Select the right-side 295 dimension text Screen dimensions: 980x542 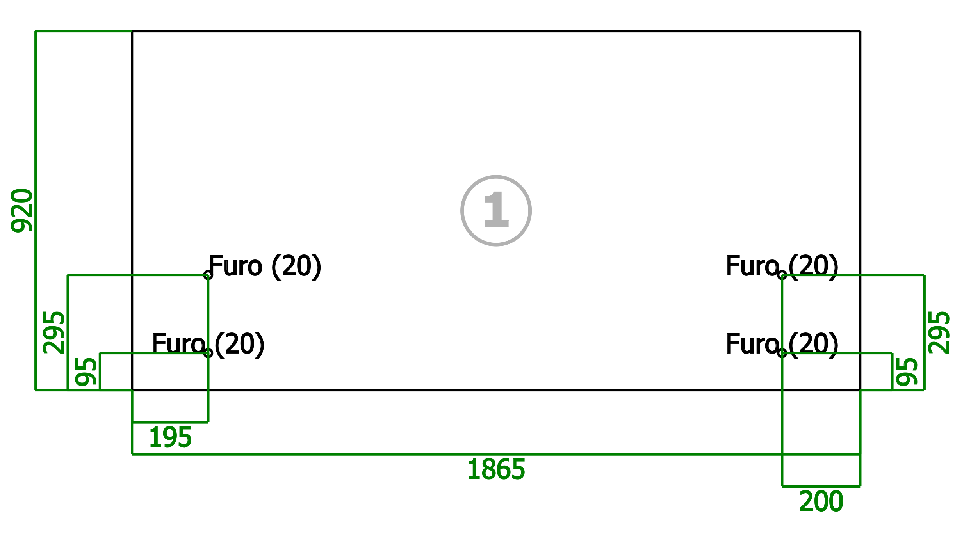tap(939, 332)
